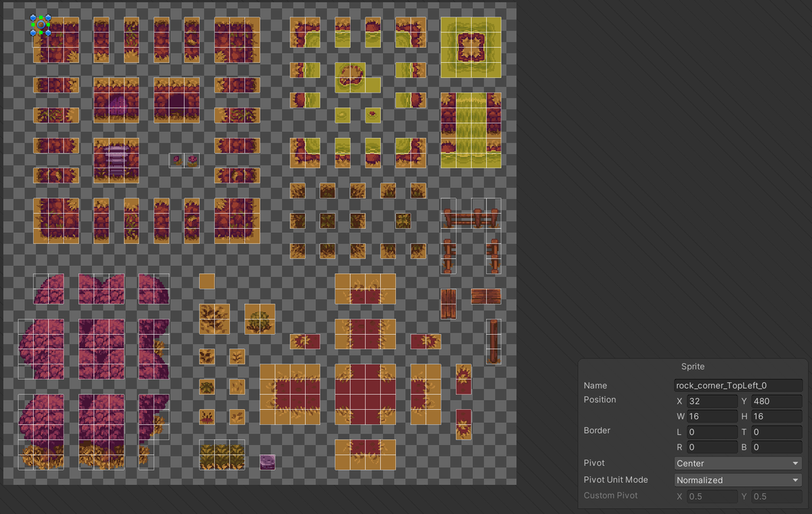The width and height of the screenshot is (812, 514).
Task: Click the Border L field
Action: point(712,431)
